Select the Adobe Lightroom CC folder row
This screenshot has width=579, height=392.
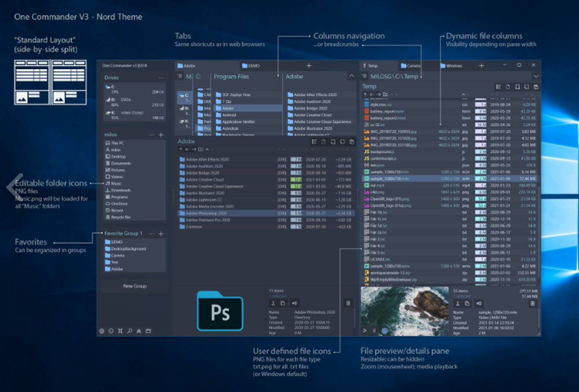point(265,200)
